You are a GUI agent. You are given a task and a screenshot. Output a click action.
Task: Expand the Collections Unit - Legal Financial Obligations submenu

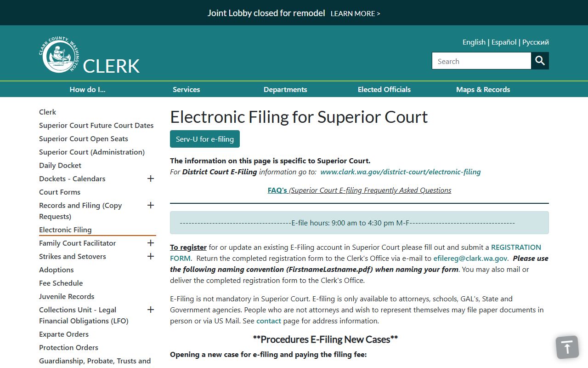pyautogui.click(x=150, y=310)
